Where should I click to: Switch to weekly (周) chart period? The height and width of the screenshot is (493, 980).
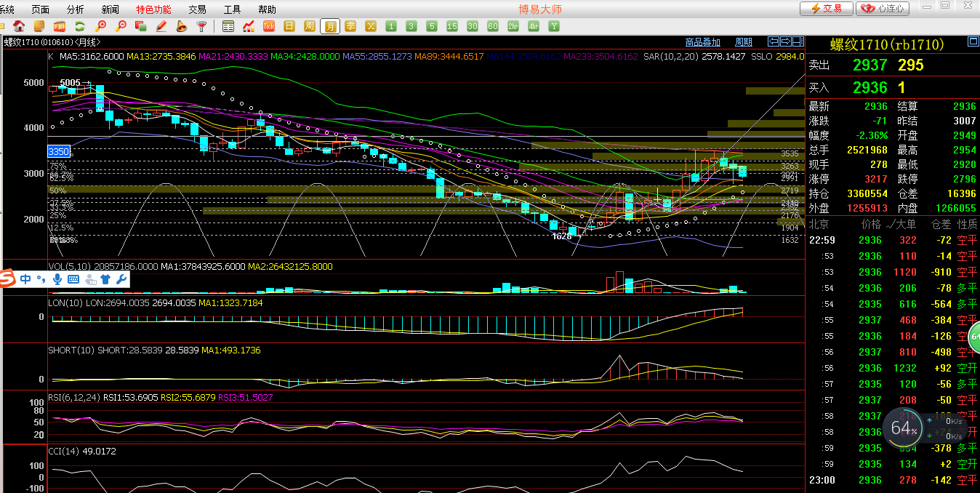(310, 26)
